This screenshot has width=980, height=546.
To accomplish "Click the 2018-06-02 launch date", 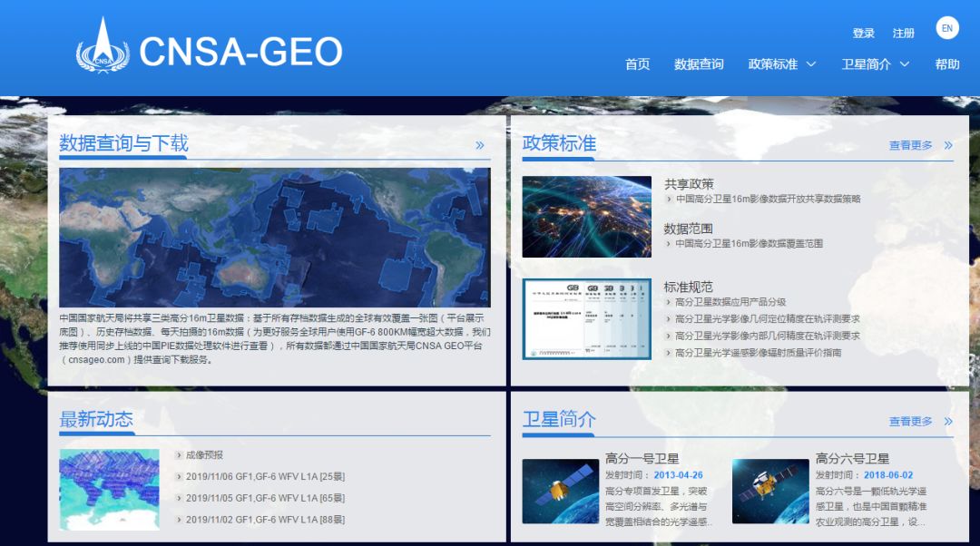I will [x=888, y=474].
